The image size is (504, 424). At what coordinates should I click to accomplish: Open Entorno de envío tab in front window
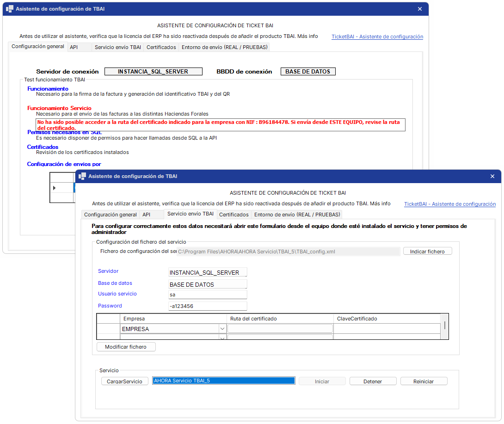click(297, 215)
